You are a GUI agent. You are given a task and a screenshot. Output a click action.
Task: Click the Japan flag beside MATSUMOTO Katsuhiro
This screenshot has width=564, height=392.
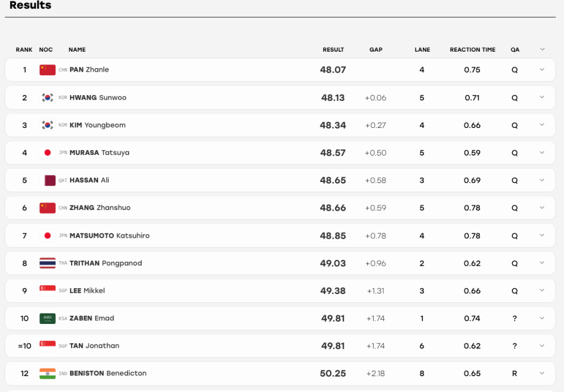pyautogui.click(x=48, y=236)
